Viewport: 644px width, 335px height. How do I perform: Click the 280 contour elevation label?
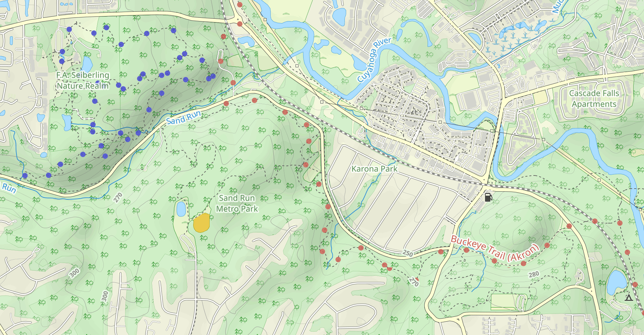[x=534, y=275]
